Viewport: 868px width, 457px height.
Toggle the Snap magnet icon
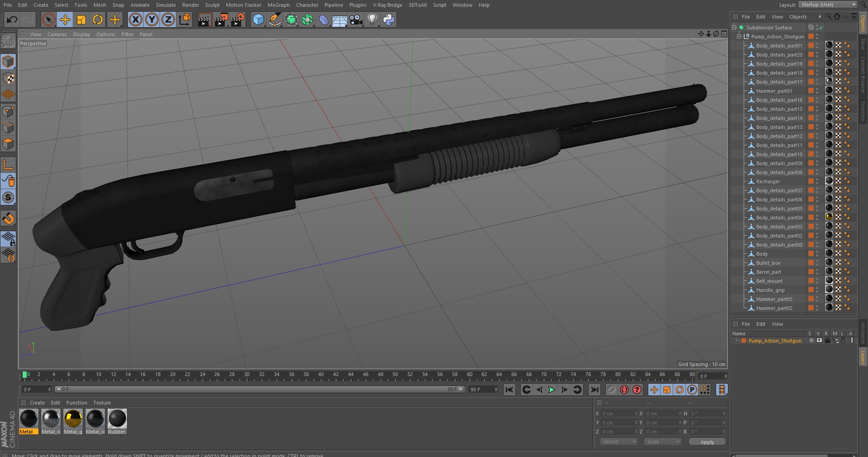point(8,219)
